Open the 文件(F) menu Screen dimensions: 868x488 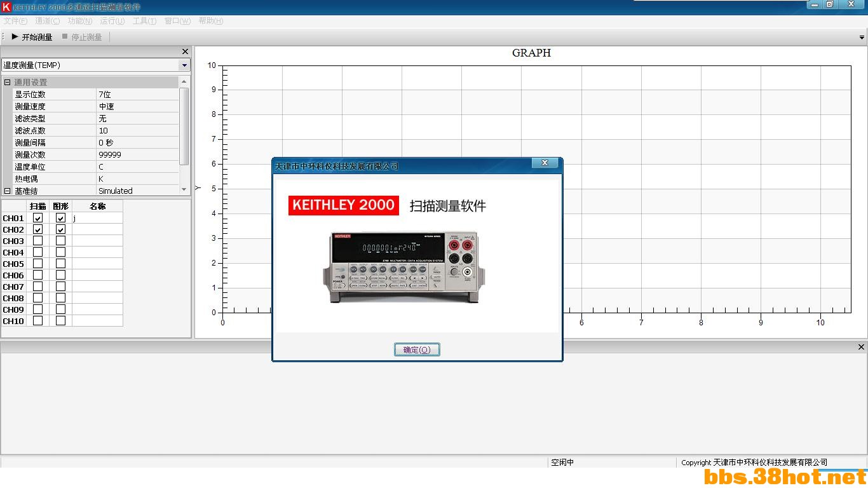pyautogui.click(x=15, y=21)
